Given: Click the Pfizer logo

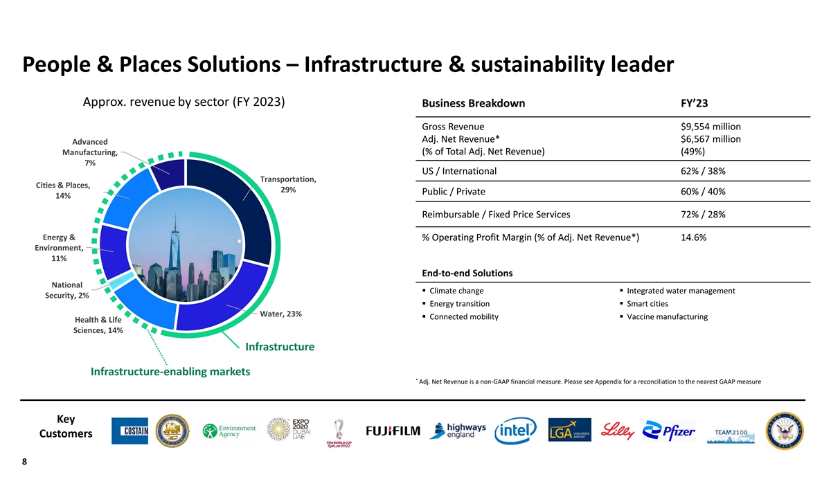Looking at the screenshot, I should [x=669, y=431].
